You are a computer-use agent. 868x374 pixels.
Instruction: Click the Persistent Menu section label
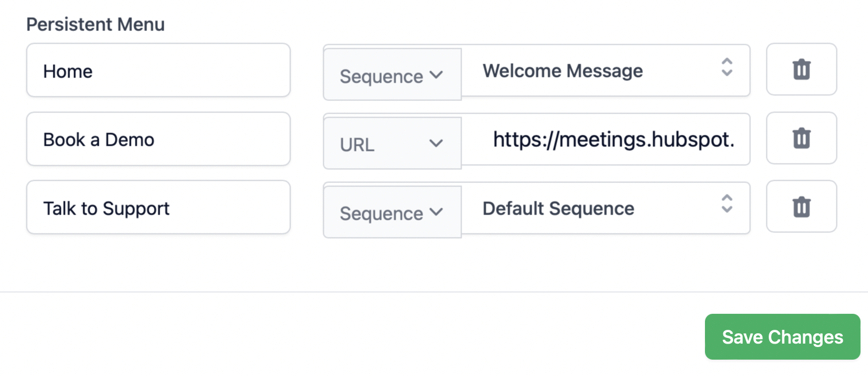[x=95, y=24]
